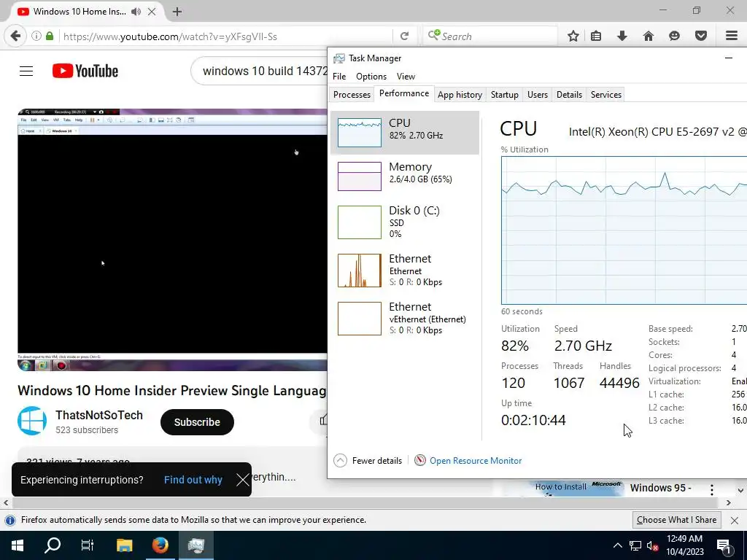The height and width of the screenshot is (560, 747).
Task: Click the CPU utilization graph
Action: click(x=624, y=230)
